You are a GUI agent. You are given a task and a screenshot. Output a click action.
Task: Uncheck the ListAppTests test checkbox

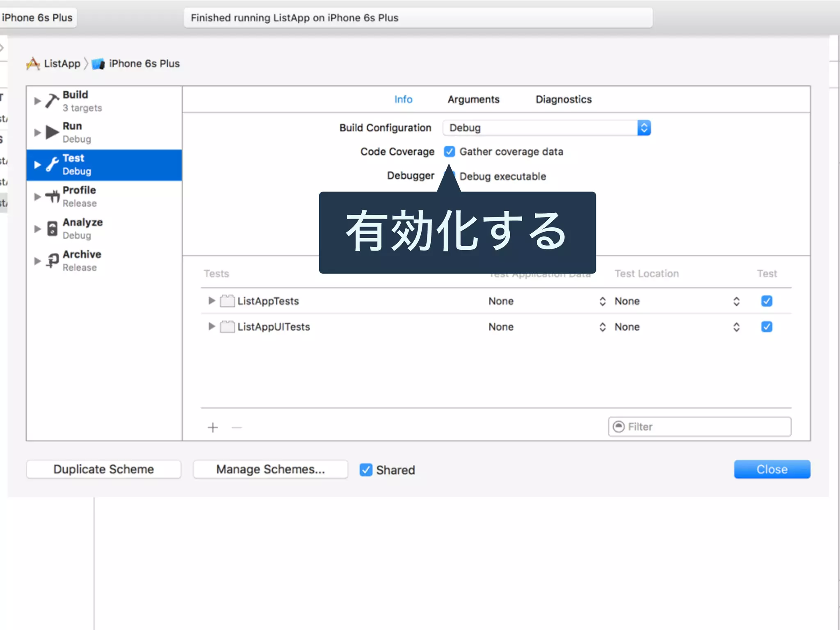(x=766, y=301)
